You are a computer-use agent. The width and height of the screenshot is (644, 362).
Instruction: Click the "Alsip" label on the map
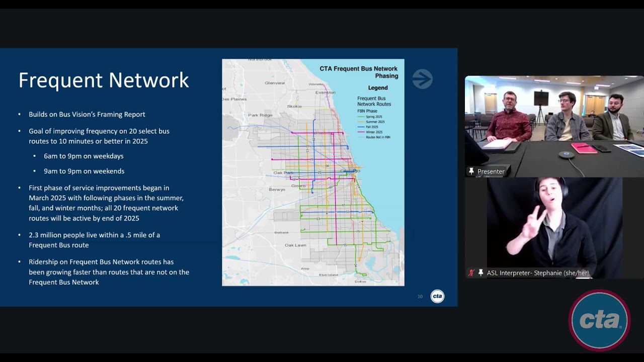click(x=305, y=269)
